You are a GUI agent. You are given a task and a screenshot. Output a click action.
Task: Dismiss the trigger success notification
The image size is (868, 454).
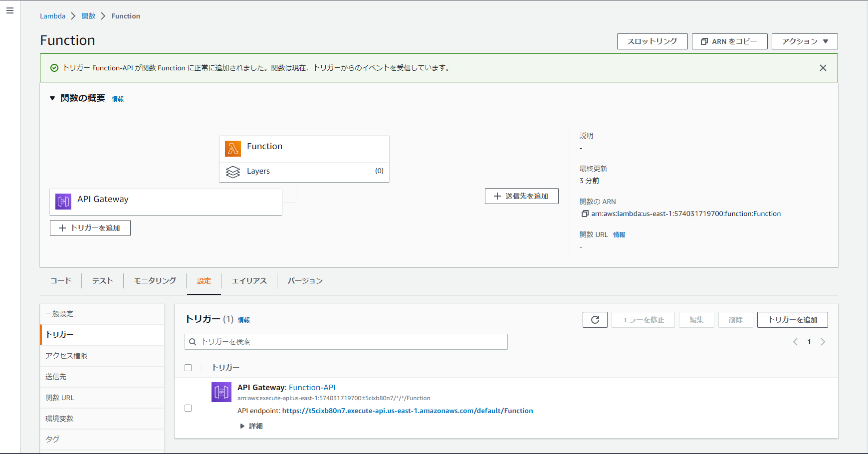tap(823, 67)
